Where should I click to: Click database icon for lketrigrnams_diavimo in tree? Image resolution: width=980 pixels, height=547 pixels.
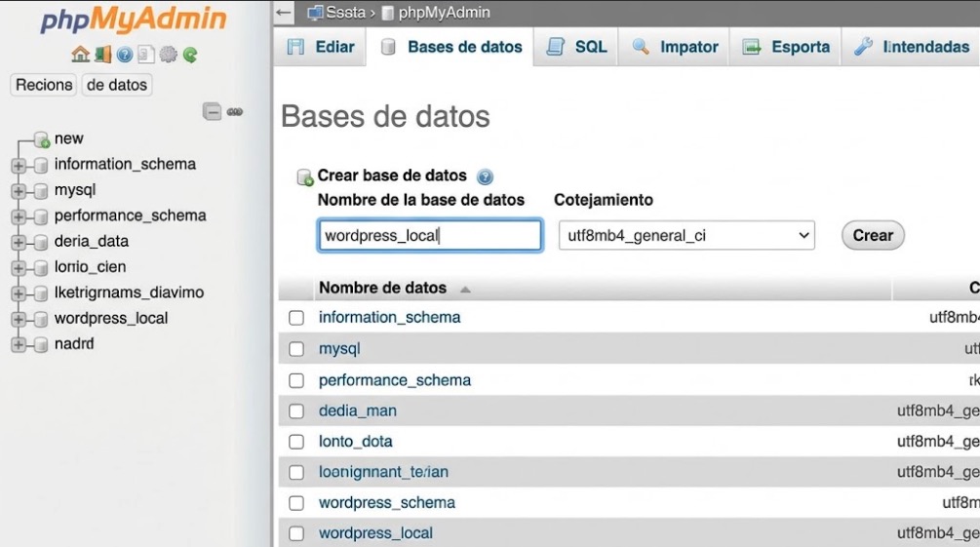click(x=41, y=293)
